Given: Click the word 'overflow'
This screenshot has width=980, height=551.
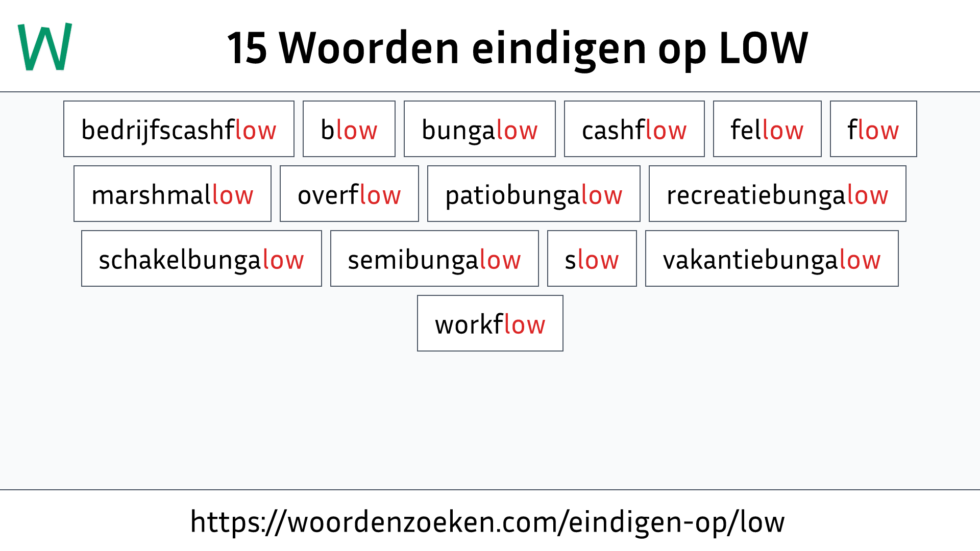Looking at the screenshot, I should (x=349, y=194).
